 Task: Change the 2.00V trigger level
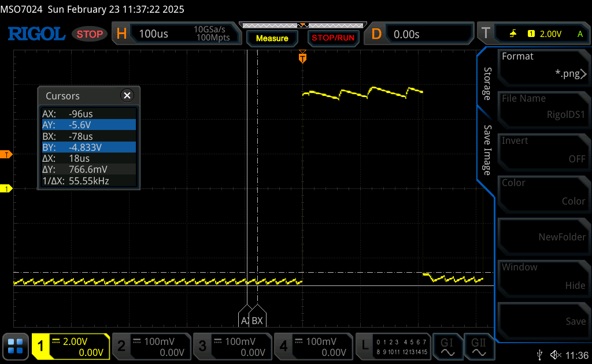click(550, 34)
